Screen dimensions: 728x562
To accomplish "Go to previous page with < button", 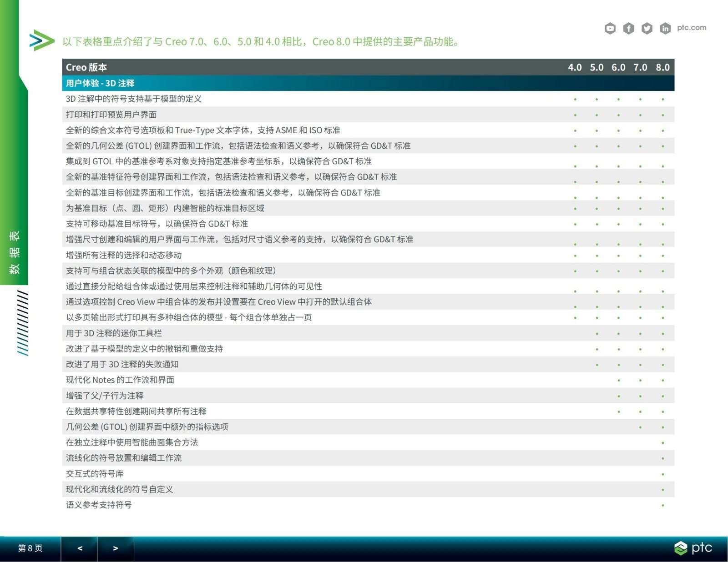I will (x=79, y=548).
